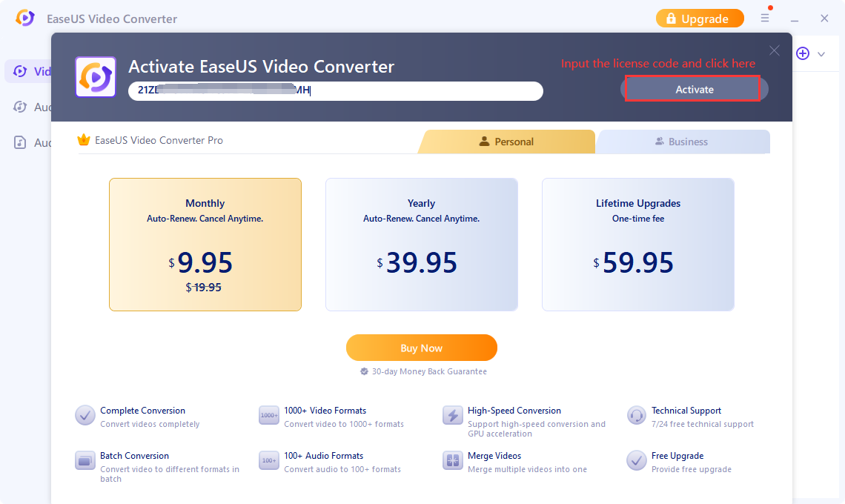Image resolution: width=845 pixels, height=504 pixels.
Task: Expand the dropdown chevron beside the plus icon
Action: [821, 54]
